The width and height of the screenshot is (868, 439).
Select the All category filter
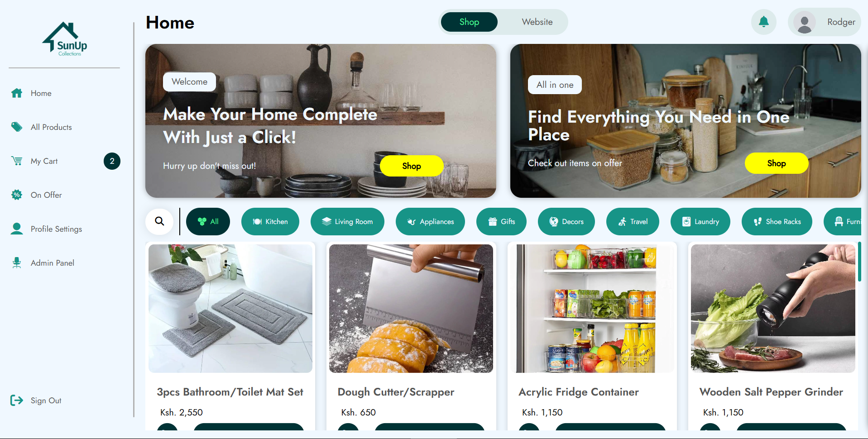(208, 221)
